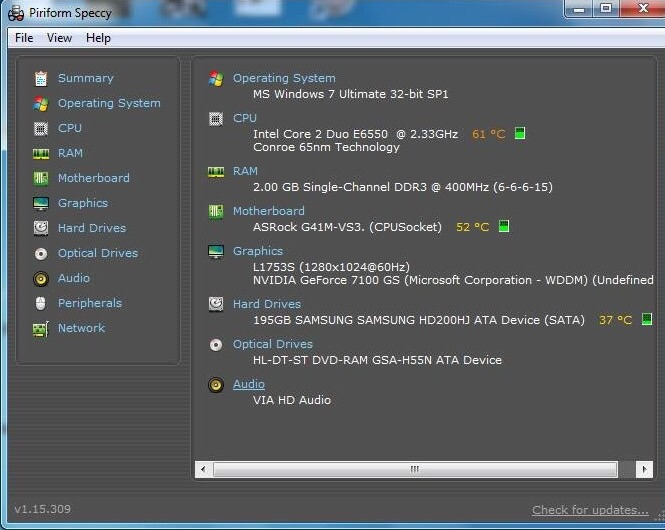Click the Audio heading link in summary
This screenshot has width=665, height=530.
pos(249,384)
